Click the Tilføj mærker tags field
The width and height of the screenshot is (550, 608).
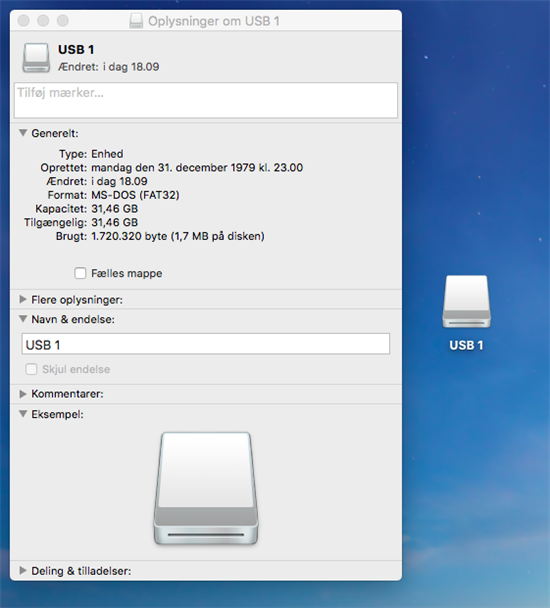click(x=206, y=100)
